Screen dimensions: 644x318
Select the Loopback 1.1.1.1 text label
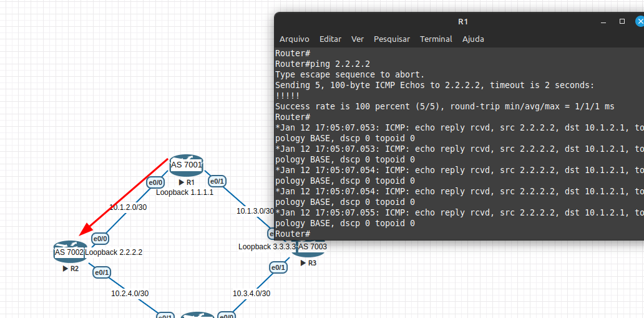tap(185, 192)
